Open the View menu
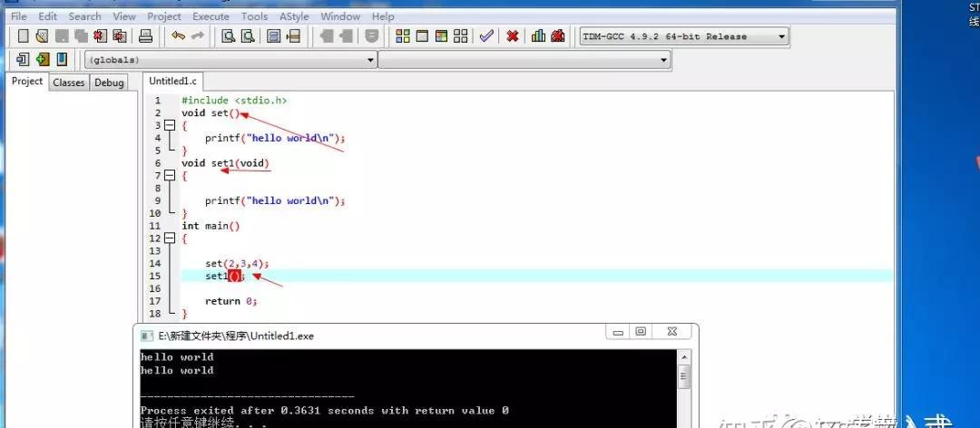This screenshot has height=428, width=980. point(124,16)
